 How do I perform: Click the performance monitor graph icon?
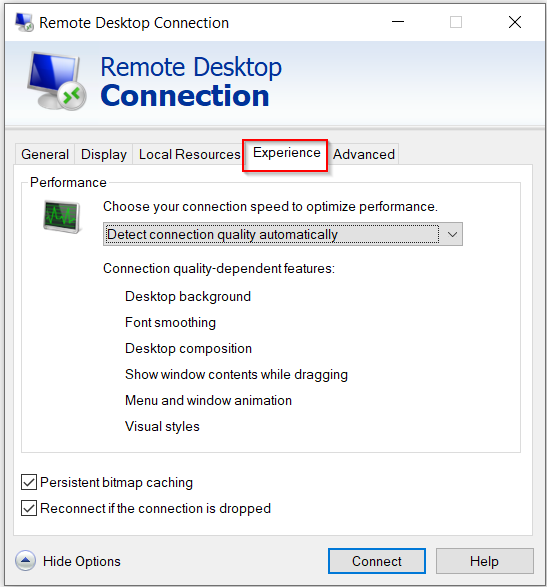point(62,216)
